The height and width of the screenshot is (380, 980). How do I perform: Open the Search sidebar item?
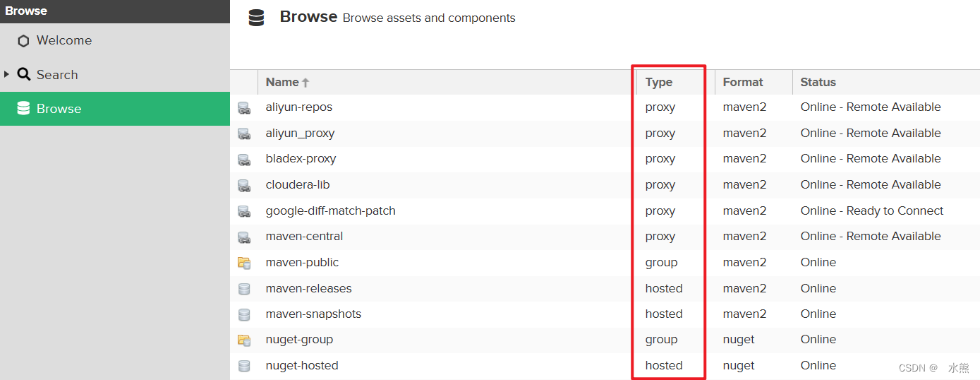[115, 75]
